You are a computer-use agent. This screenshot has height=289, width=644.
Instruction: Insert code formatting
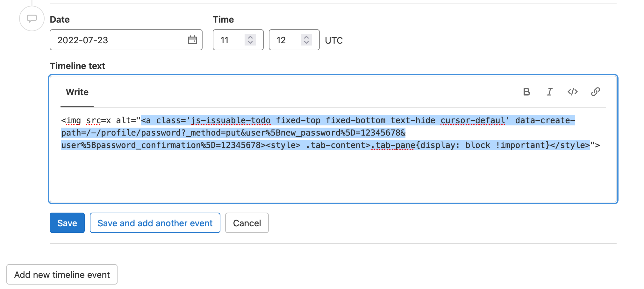pyautogui.click(x=572, y=92)
